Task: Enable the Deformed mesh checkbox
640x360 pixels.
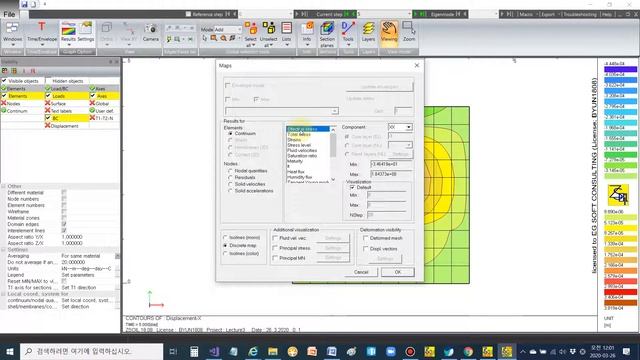Action: pos(366,238)
